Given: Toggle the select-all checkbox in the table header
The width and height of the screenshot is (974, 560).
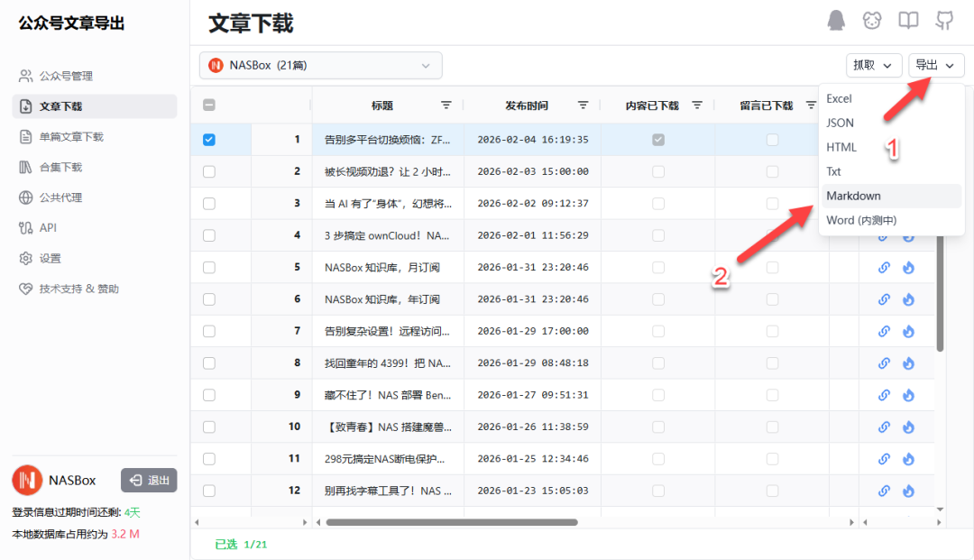Looking at the screenshot, I should click(209, 105).
